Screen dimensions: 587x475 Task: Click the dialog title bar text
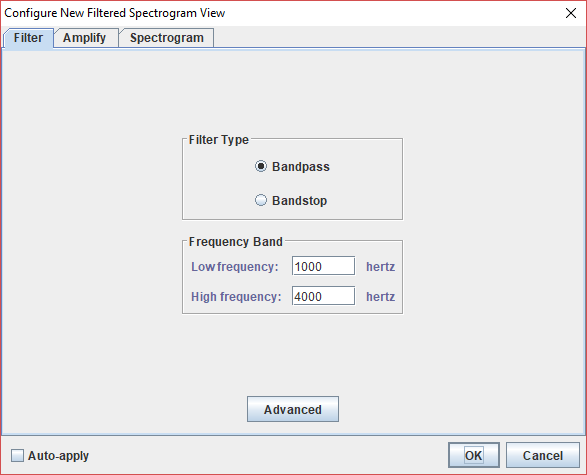click(115, 13)
